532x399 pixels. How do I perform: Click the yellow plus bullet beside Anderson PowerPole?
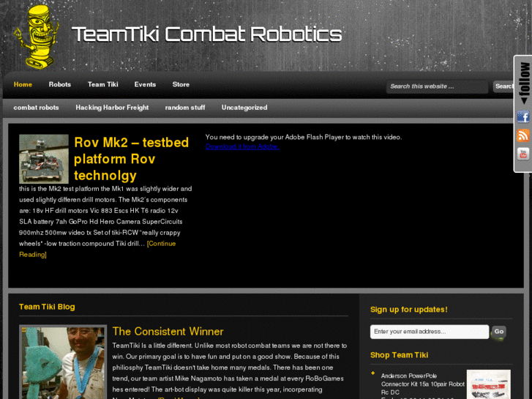(x=373, y=373)
